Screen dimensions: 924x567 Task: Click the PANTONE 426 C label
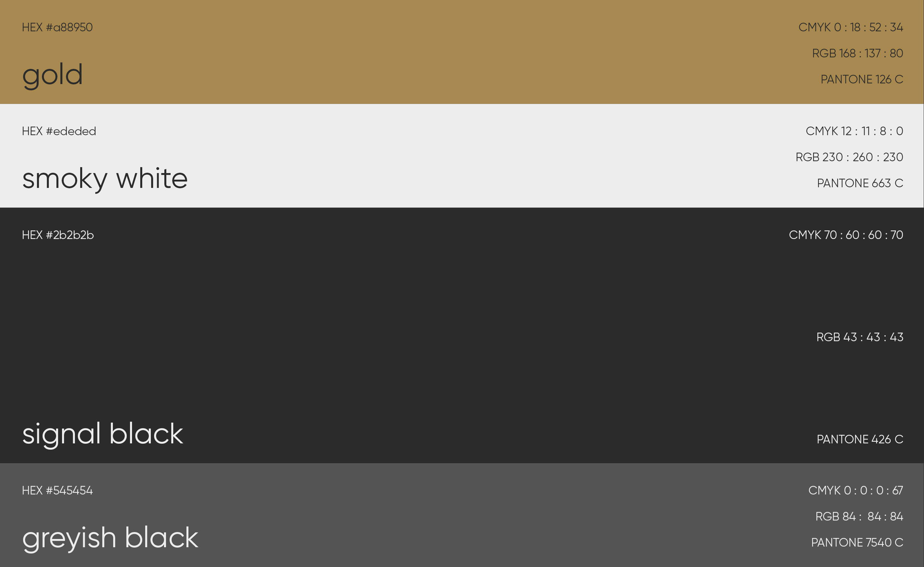[x=860, y=439]
